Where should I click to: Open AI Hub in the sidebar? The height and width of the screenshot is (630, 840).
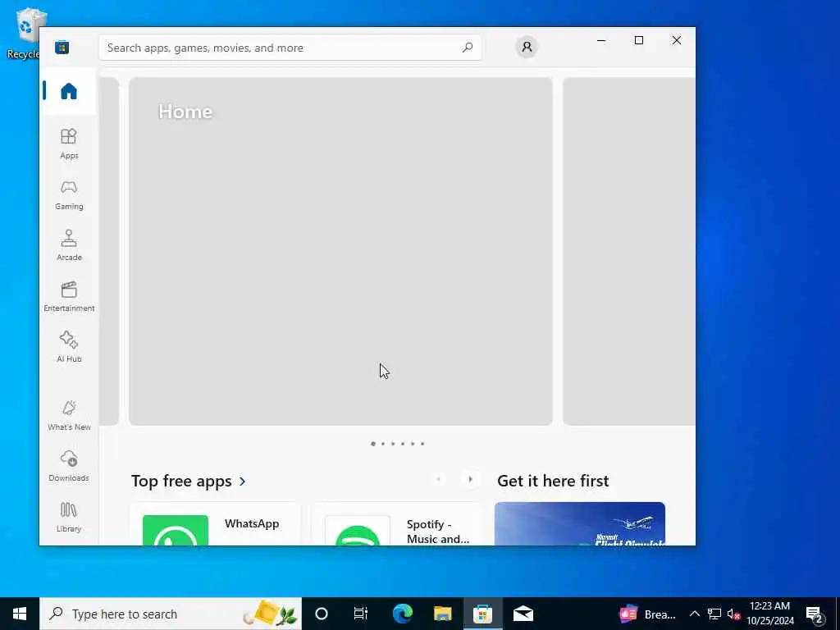tap(69, 347)
